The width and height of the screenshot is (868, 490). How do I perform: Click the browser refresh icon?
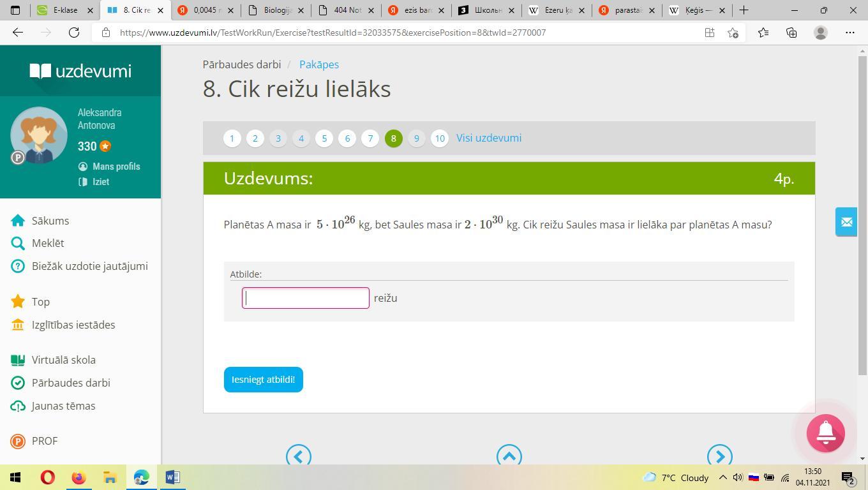pyautogui.click(x=74, y=33)
